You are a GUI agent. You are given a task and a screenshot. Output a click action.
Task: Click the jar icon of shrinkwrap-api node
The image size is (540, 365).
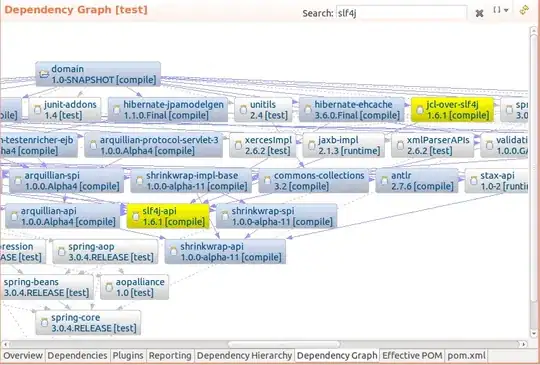174,252
